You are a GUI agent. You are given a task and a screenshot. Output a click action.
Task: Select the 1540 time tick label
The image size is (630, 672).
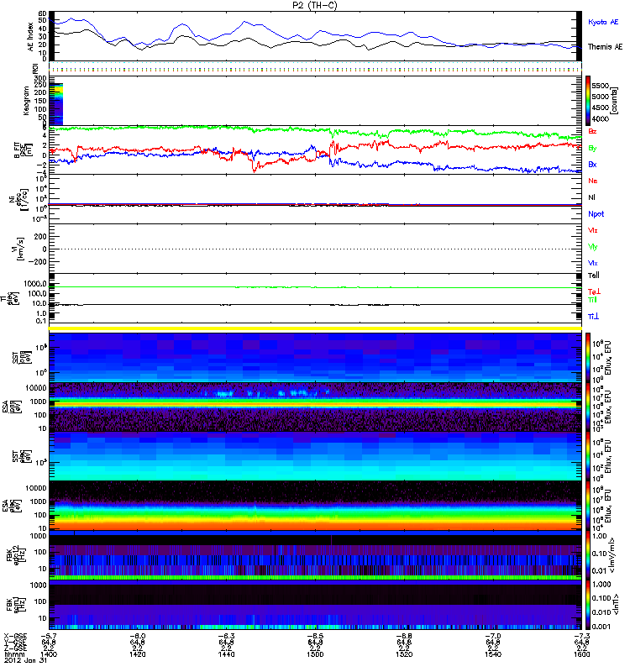pyautogui.click(x=492, y=654)
